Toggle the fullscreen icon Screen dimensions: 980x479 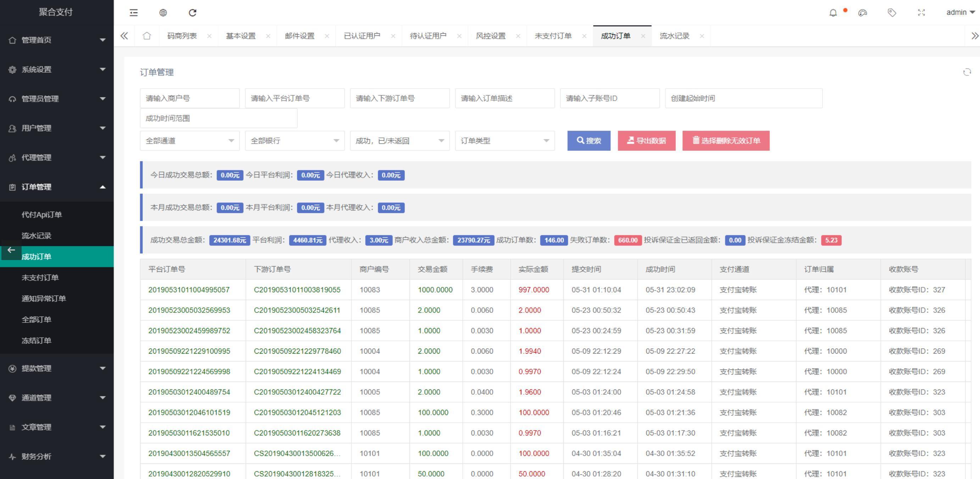(921, 12)
